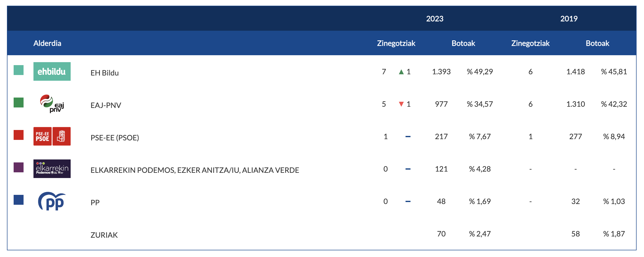The height and width of the screenshot is (257, 644).
Task: Select the 2023 Zinegotziak column header
Action: tap(396, 43)
